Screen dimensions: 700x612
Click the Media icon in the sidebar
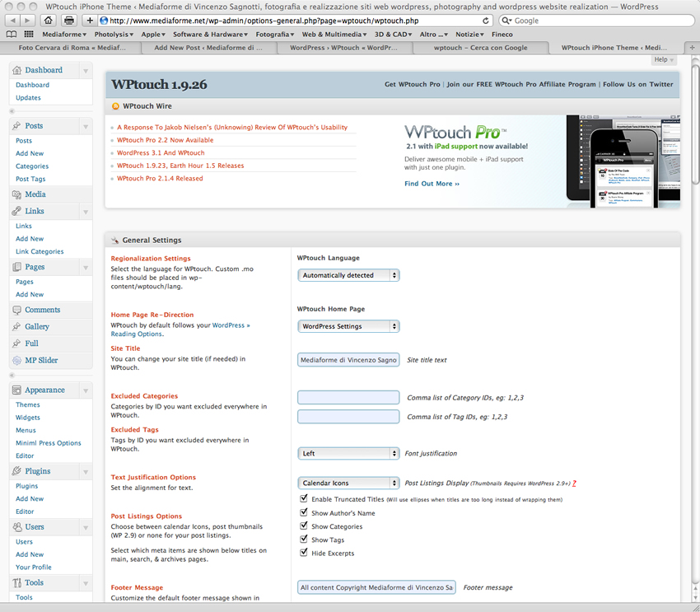point(17,194)
